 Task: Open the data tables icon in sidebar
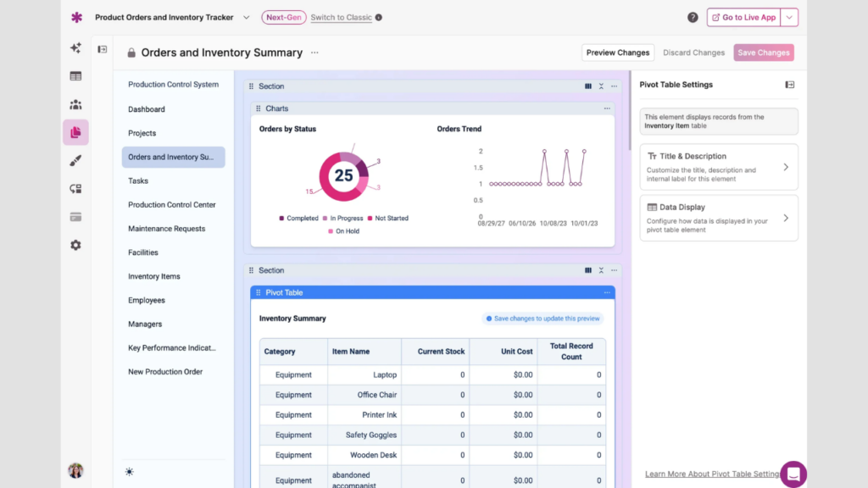75,76
